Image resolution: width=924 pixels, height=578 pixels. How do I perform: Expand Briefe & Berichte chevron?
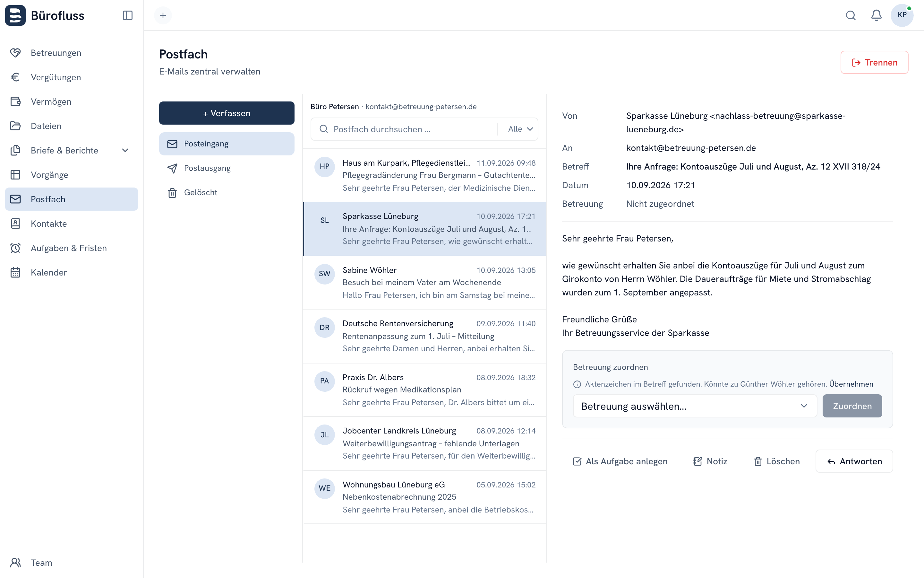pos(125,151)
